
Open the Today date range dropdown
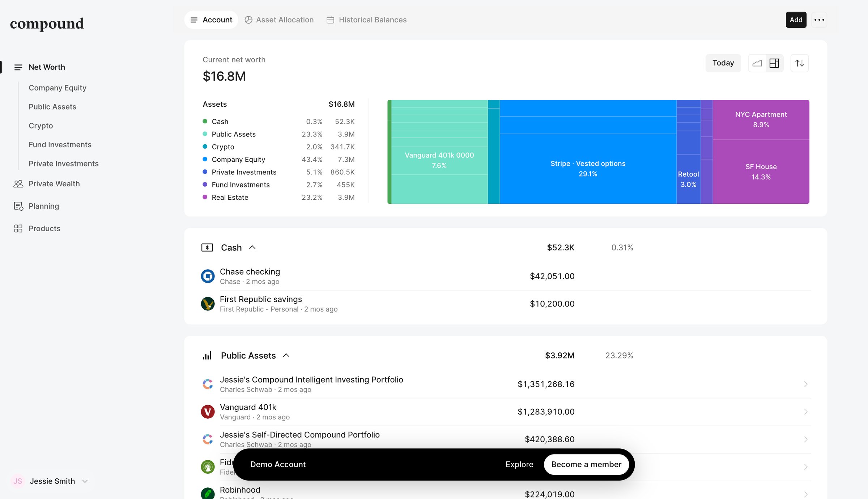click(x=723, y=63)
